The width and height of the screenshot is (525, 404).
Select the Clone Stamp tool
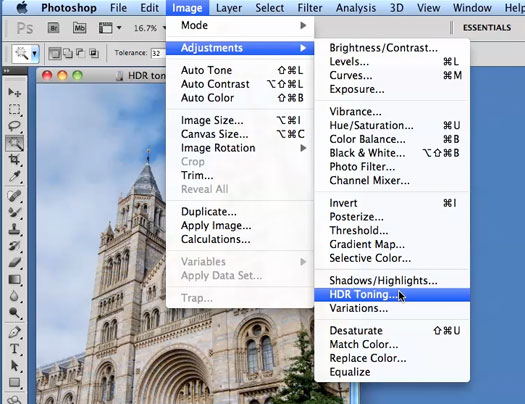(14, 229)
